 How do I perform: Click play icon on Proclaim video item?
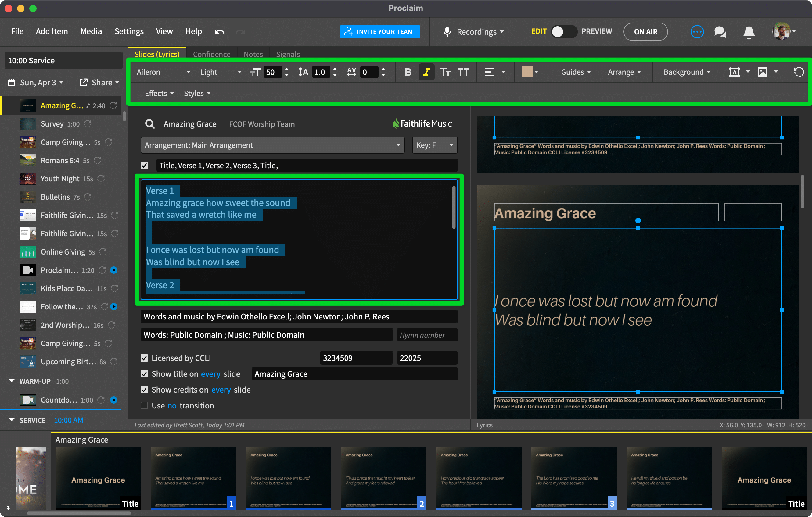tap(114, 270)
